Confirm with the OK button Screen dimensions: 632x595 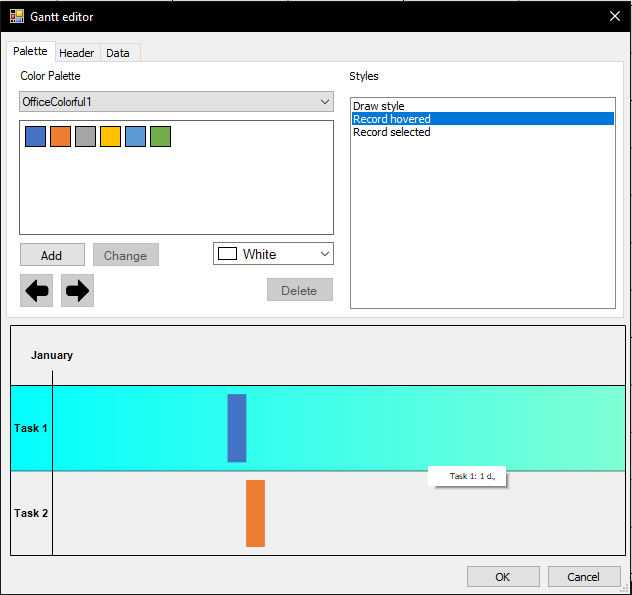pos(503,576)
